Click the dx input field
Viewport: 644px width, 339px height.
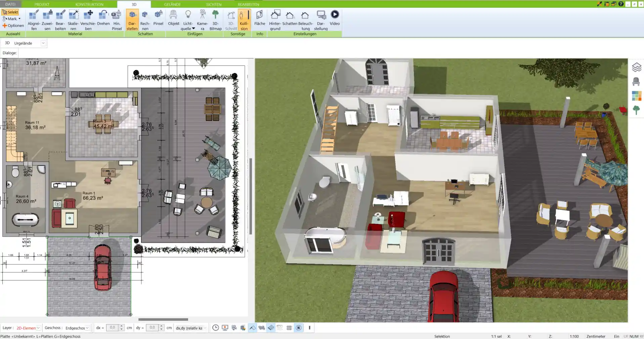113,328
